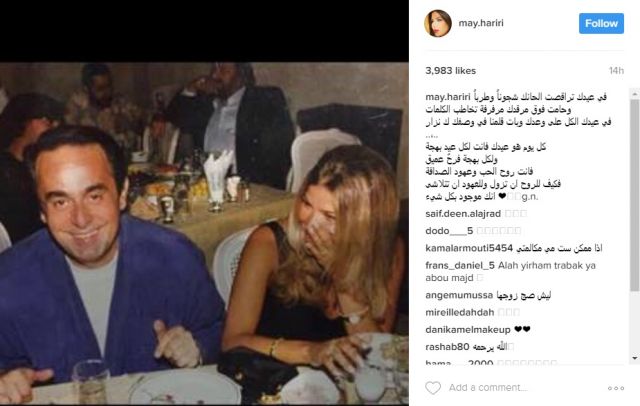640x406 pixels.
Task: Open the 14h timestamp link
Action: coord(616,71)
